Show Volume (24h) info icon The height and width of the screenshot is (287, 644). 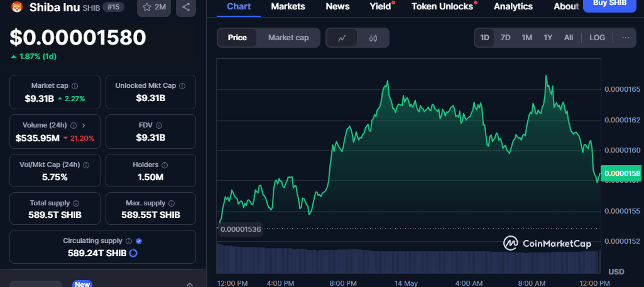[74, 125]
